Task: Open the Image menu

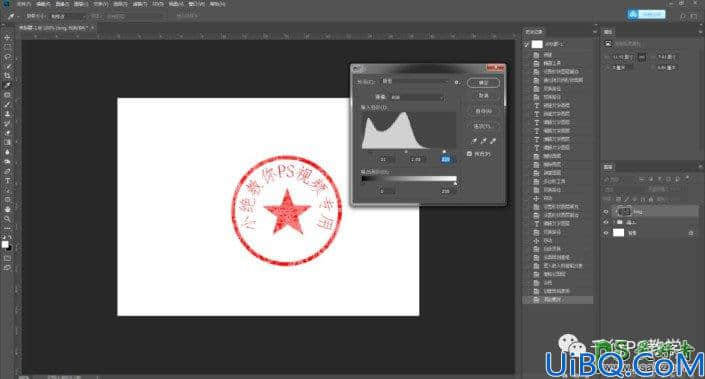Action: pyautogui.click(x=62, y=4)
